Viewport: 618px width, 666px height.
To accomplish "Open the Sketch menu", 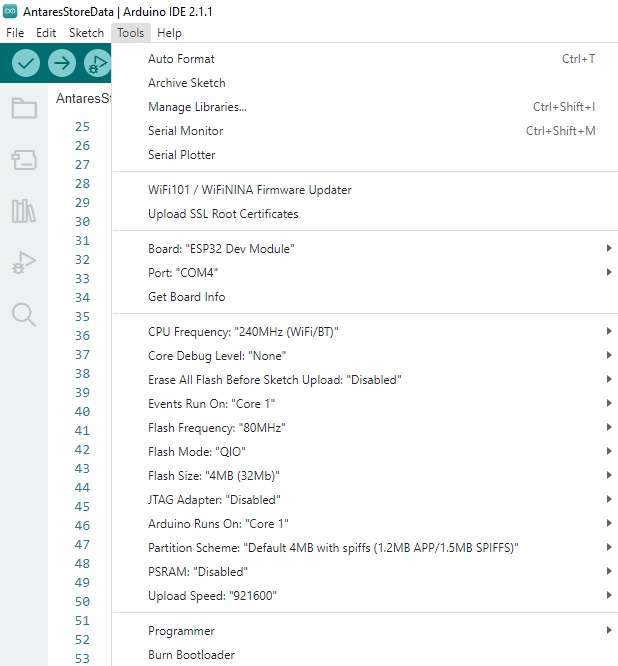I will 86,33.
